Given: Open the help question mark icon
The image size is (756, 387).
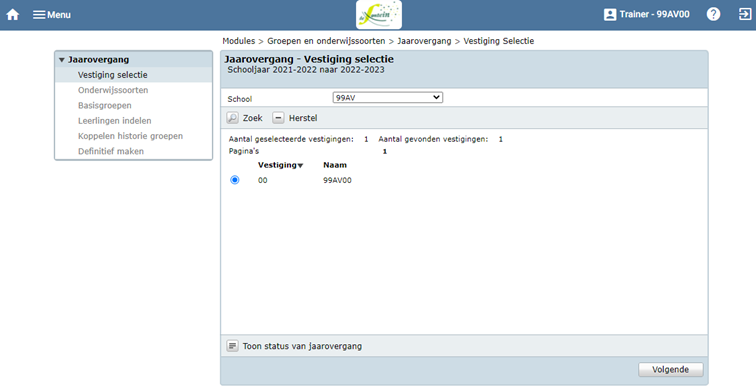Looking at the screenshot, I should (713, 14).
